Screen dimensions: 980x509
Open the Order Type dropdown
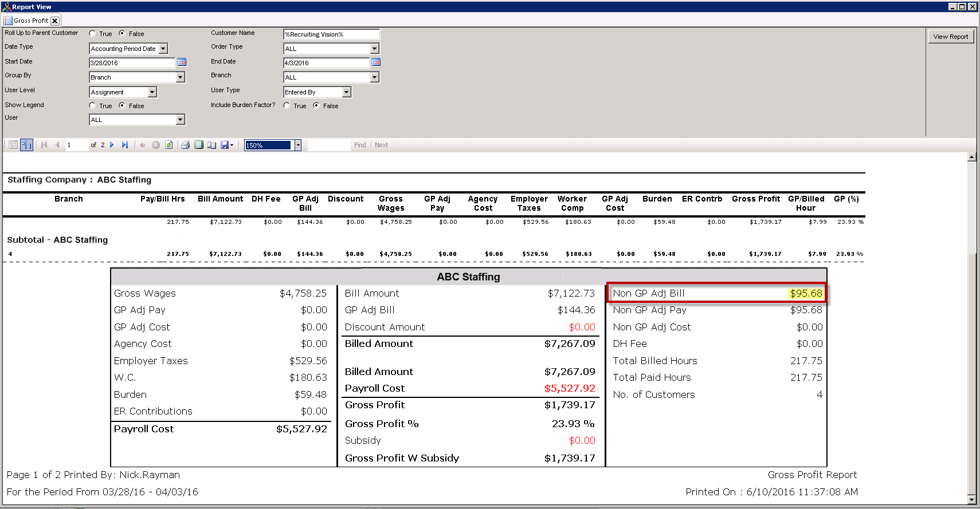tap(375, 49)
